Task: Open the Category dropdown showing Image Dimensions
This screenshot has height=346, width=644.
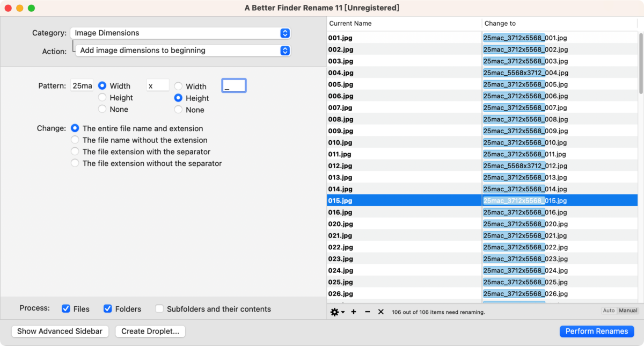Action: (x=180, y=33)
